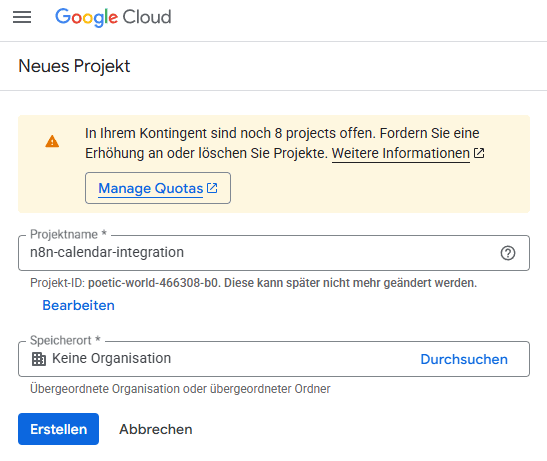
Task: Click the Neues Projekt page heading
Action: (74, 66)
